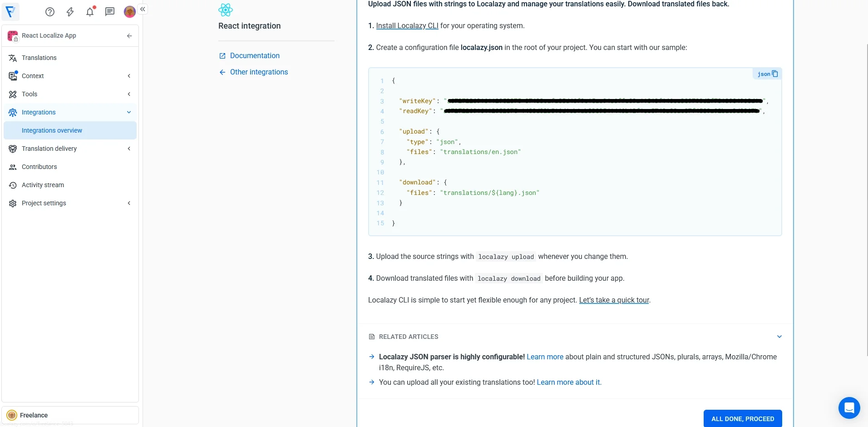
Task: Expand the Context submenu chevron
Action: (129, 76)
